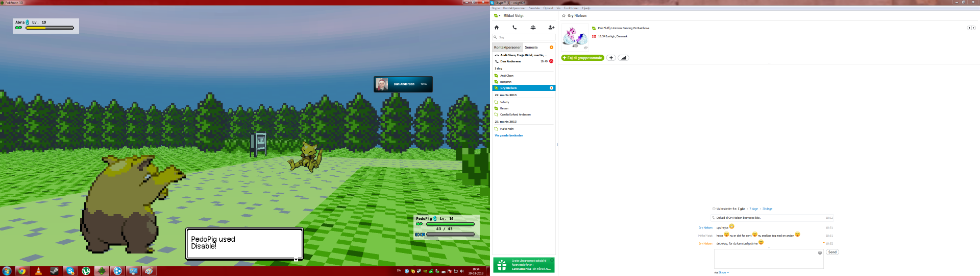Open the Skype call phones icon
This screenshot has height=276, width=980.
pyautogui.click(x=514, y=28)
